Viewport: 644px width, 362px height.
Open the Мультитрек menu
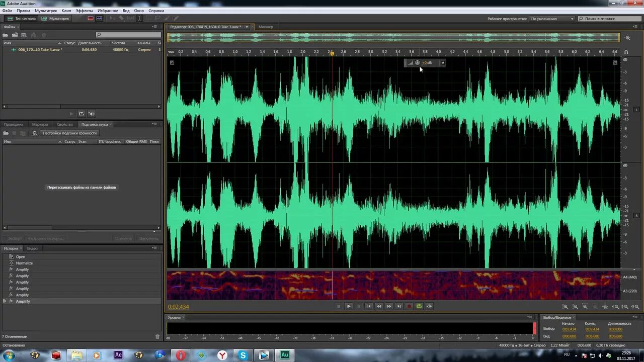tap(46, 11)
